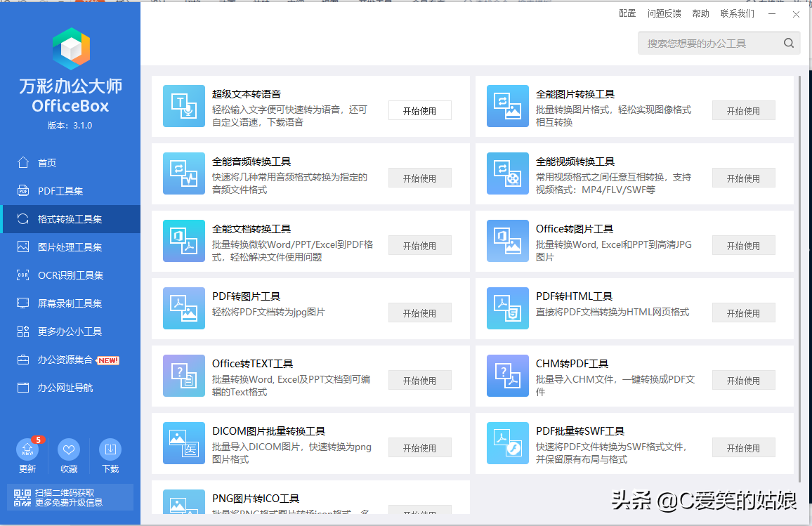Start 全能音频转换工具 with 开始使用
The image size is (812, 526).
(420, 178)
